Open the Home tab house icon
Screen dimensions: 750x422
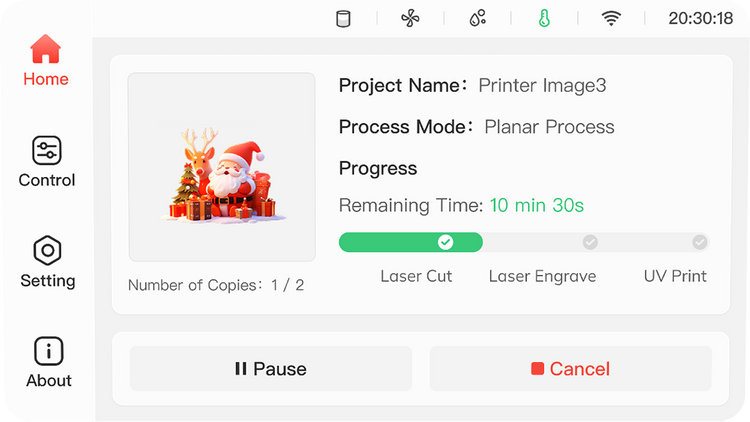pos(45,49)
